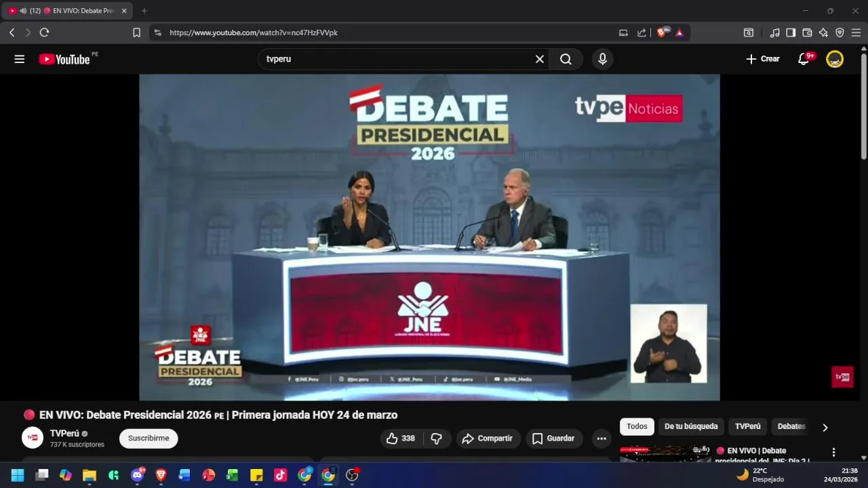Screen dimensions: 868x488
Task: Open the install/cast icon in the address bar
Action: point(623,33)
